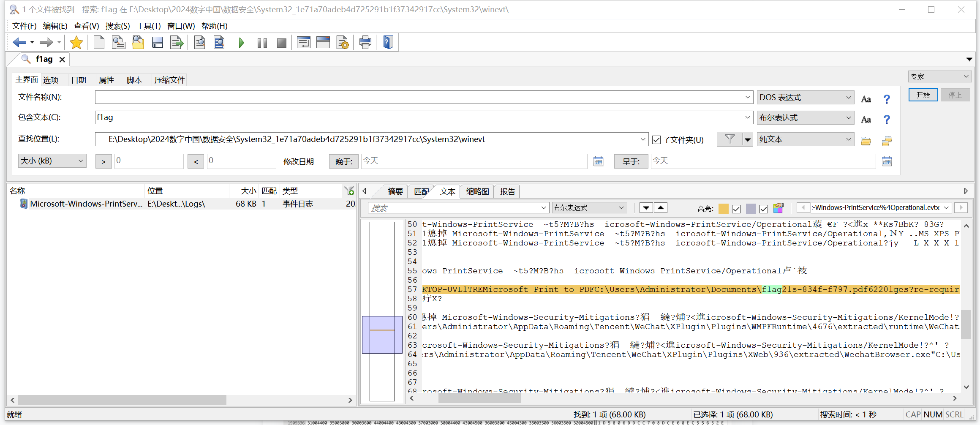This screenshot has height=425, width=980.
Task: Select the Microsoft-Windows-PrintServ result row
Action: coord(182,204)
